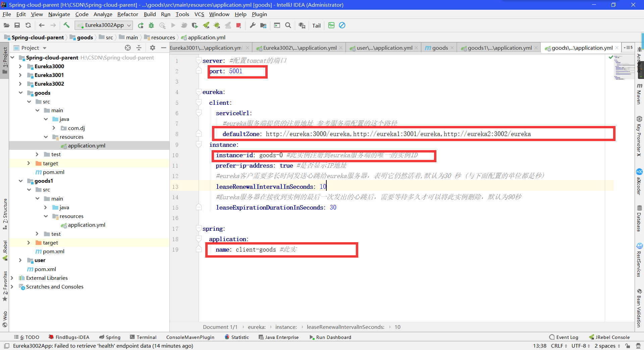The image size is (644, 350).
Task: Click the Search Everywhere magnifier icon
Action: (x=288, y=25)
